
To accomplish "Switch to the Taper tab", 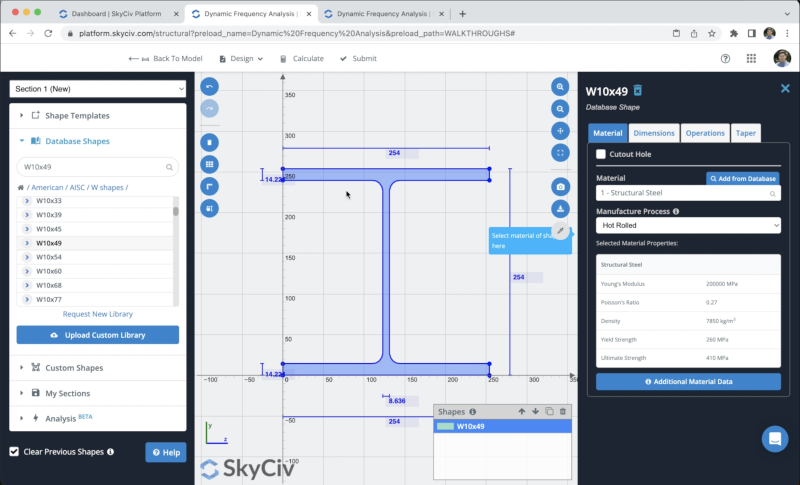I will pyautogui.click(x=745, y=133).
